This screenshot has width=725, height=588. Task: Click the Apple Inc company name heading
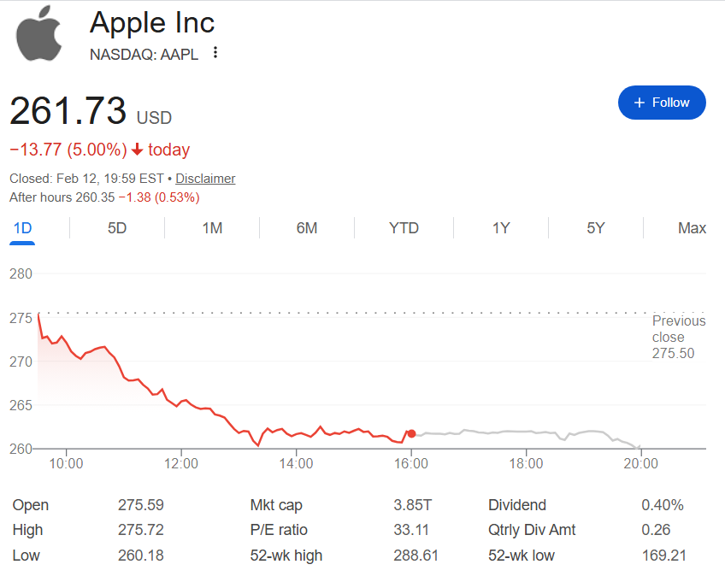click(x=151, y=23)
